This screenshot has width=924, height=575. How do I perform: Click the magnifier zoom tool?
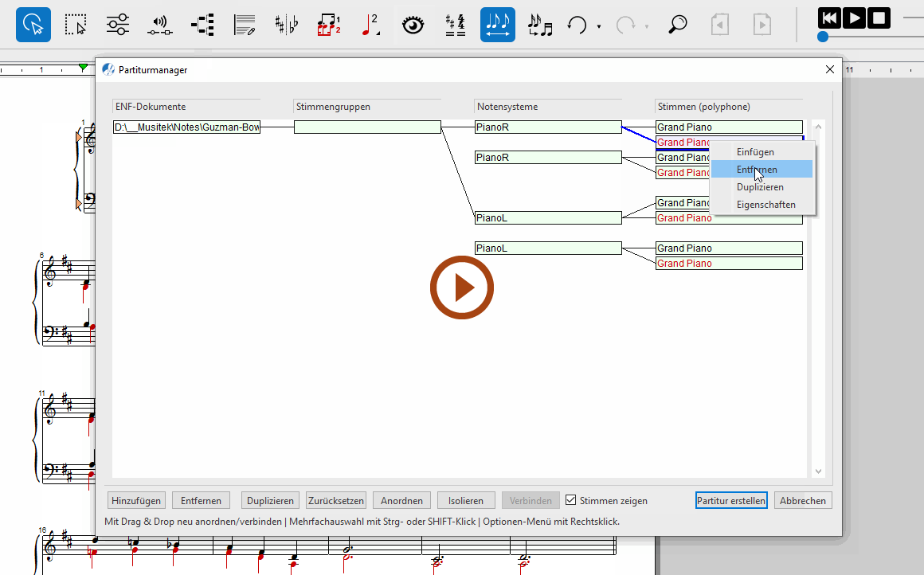point(678,25)
